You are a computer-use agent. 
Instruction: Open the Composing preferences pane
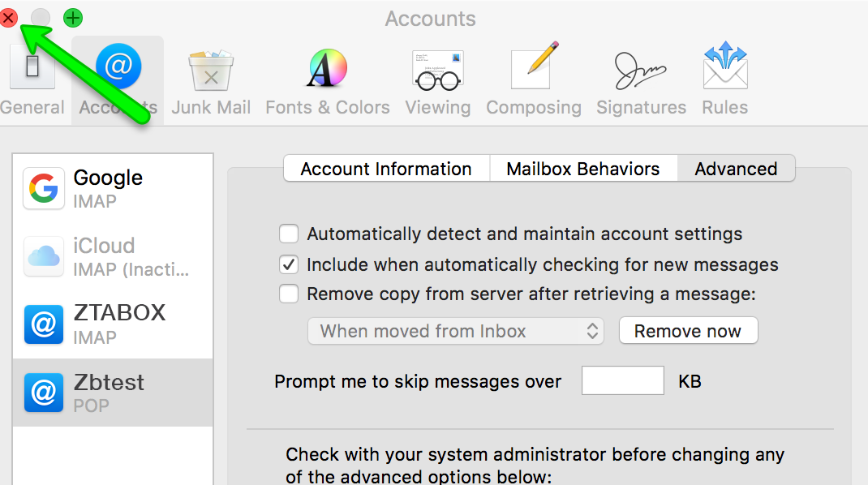pyautogui.click(x=533, y=81)
